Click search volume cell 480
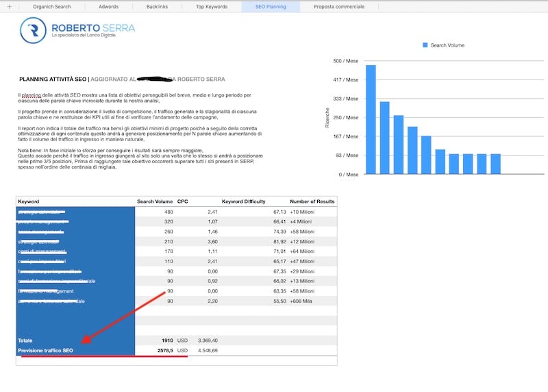 point(169,212)
